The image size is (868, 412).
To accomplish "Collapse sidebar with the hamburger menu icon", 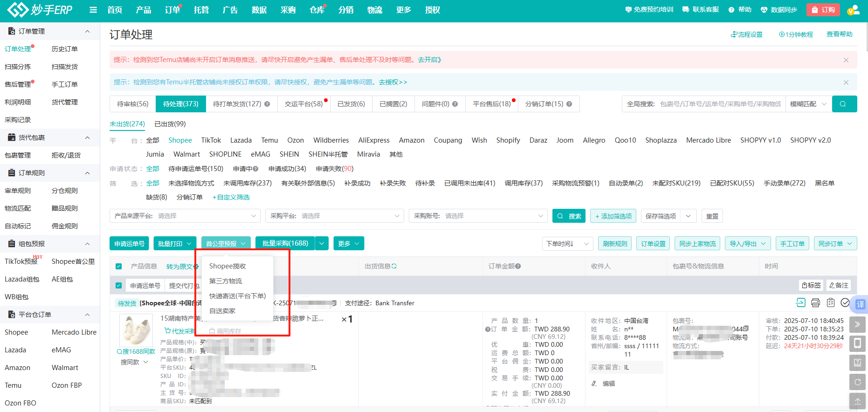I will click(93, 10).
